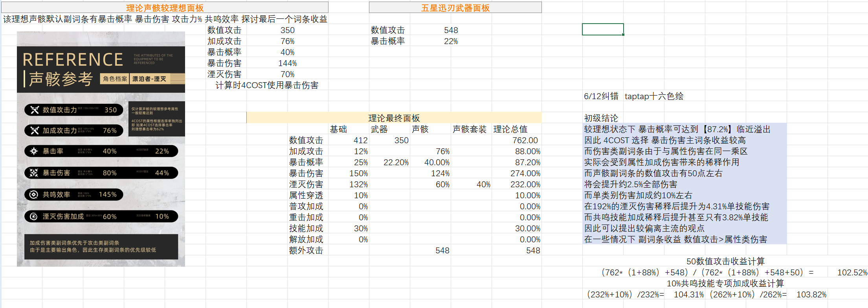The image size is (868, 308).
Task: Click the formula cell '(232%+10%)/232%='
Action: 625,295
